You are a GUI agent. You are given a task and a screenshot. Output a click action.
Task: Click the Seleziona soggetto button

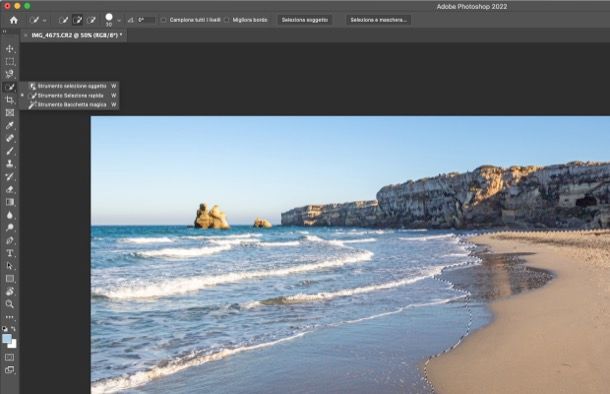[305, 20]
